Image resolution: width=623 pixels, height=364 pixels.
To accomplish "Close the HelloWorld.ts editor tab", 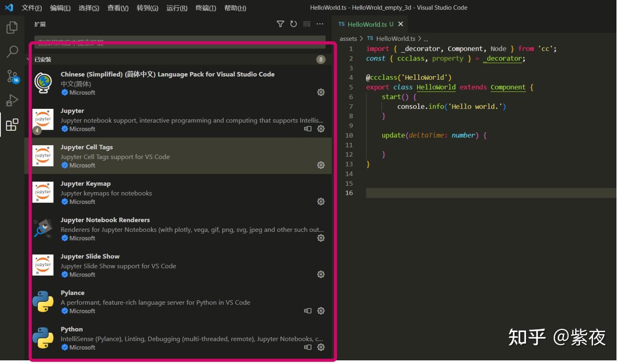I will pos(401,24).
